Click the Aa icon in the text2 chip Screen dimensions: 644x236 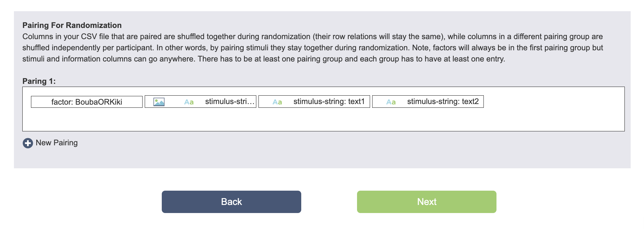(x=391, y=102)
